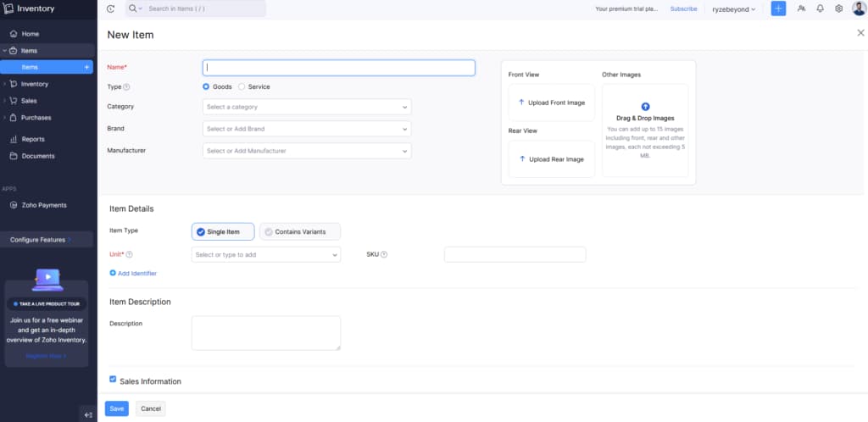
Task: Click the search magnifier icon
Action: (133, 8)
